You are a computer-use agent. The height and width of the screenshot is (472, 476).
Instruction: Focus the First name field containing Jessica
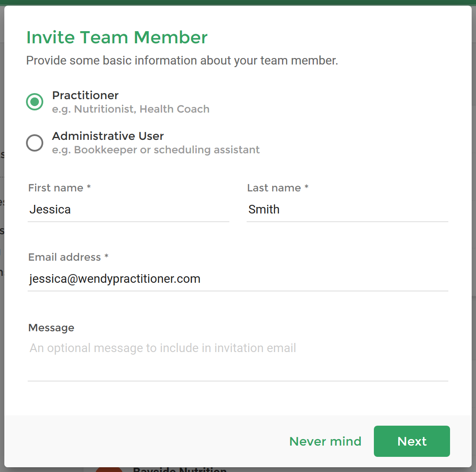(129, 210)
